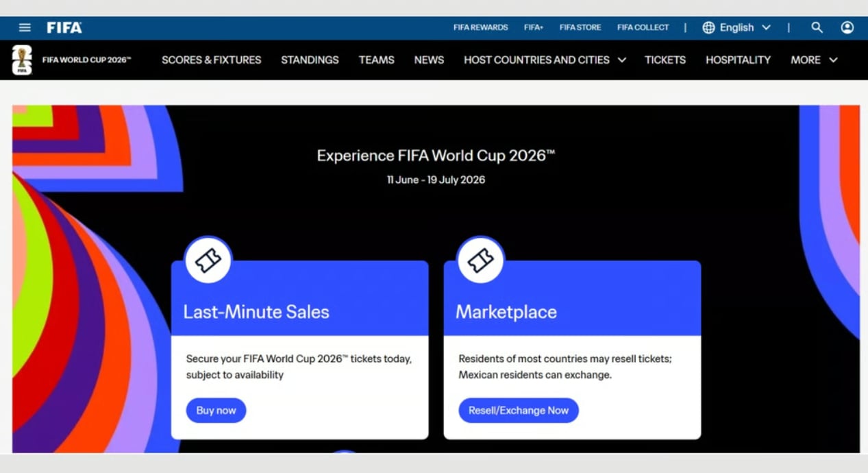Visit the FIFA Store
This screenshot has width=868, height=473.
click(580, 27)
